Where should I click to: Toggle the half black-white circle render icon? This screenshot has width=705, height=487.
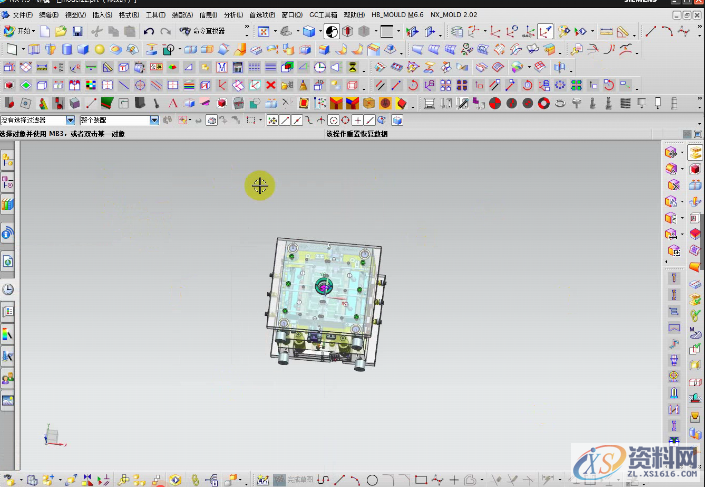333,32
